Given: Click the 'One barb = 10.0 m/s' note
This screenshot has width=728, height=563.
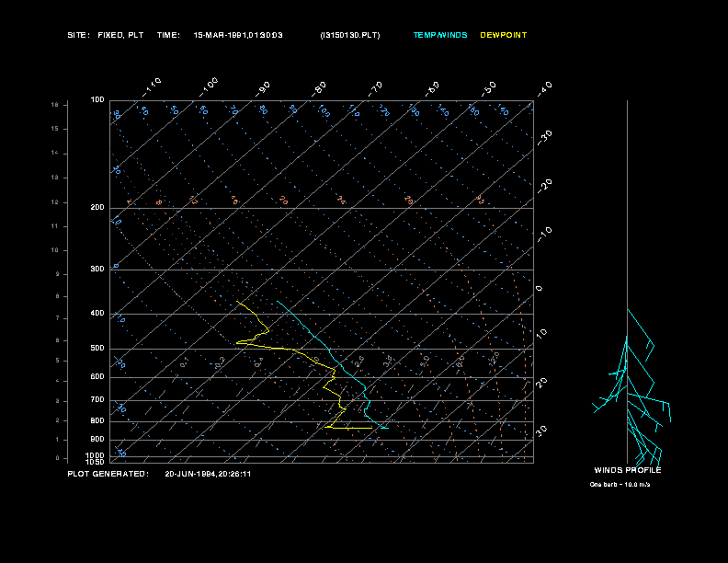Looking at the screenshot, I should pyautogui.click(x=620, y=485).
